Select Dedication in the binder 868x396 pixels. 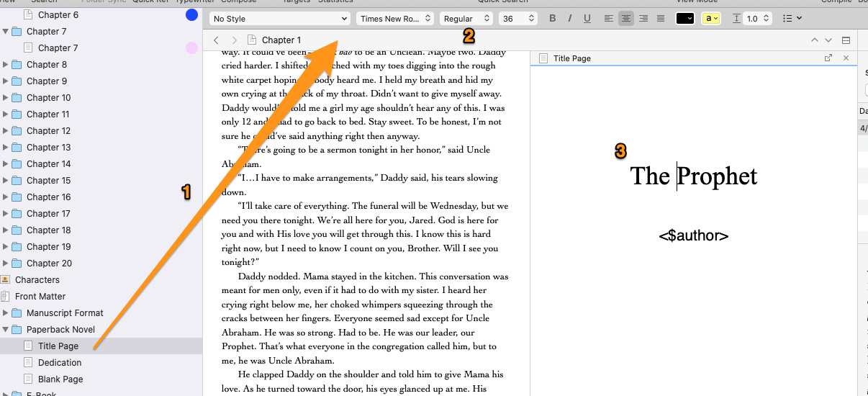[60, 363]
